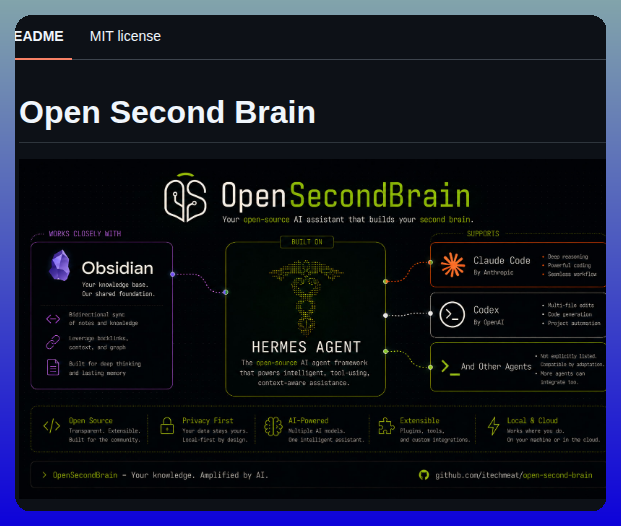The height and width of the screenshot is (526, 621).
Task: Click the Local & Cloud feature title
Action: 532,421
